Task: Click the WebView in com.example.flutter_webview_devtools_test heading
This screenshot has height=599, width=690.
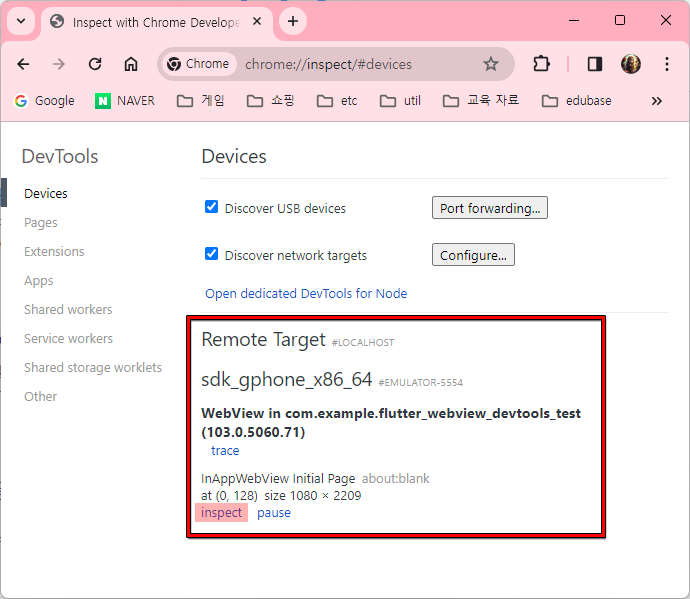Action: [x=391, y=423]
